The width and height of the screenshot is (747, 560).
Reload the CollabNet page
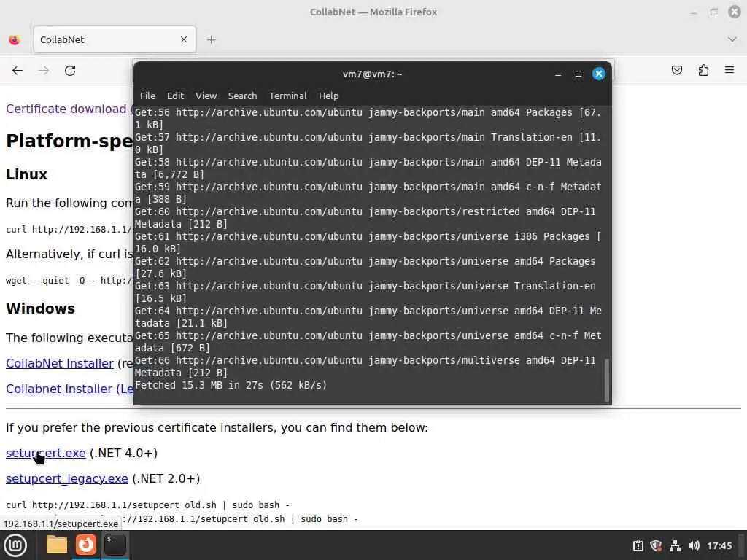tap(70, 71)
